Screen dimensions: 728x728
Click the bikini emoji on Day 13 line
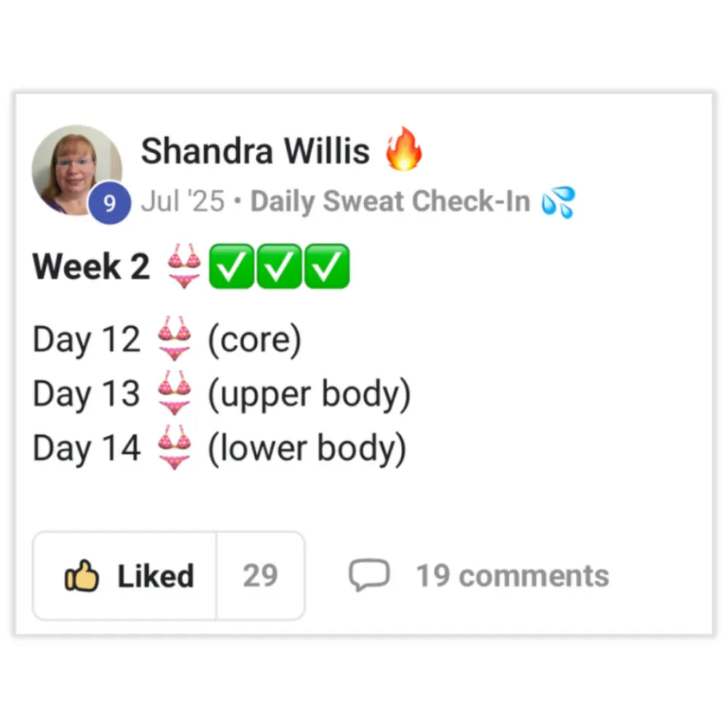click(x=175, y=394)
